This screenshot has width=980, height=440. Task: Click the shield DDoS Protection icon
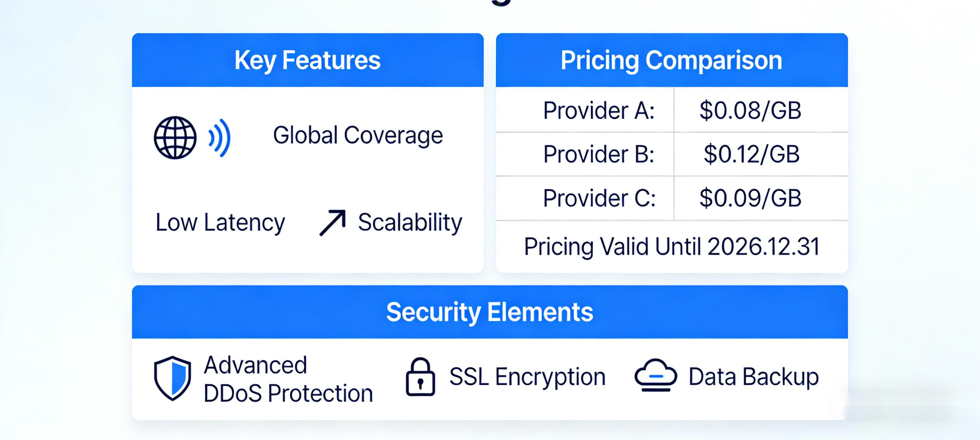[x=172, y=378]
